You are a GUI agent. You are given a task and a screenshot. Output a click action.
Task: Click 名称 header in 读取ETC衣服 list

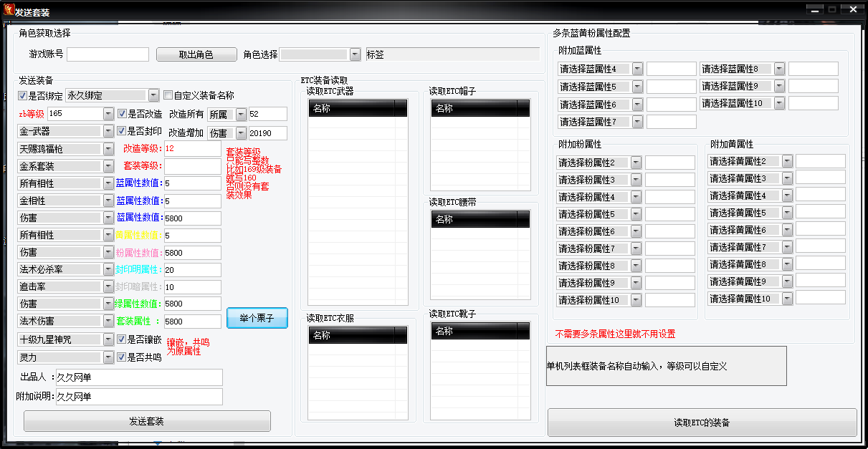(351, 335)
